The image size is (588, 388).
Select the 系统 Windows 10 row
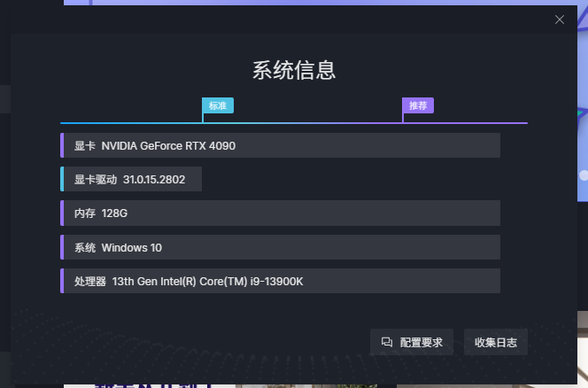(x=280, y=247)
